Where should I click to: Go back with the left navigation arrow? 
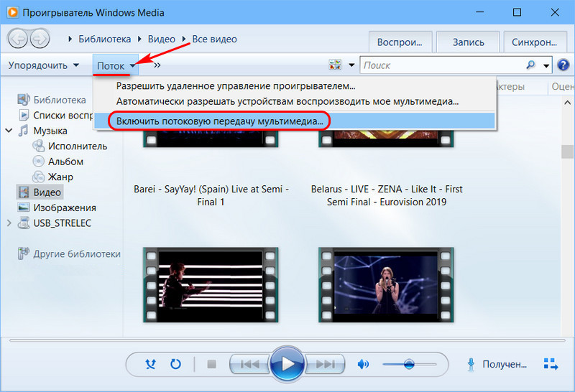coord(17,39)
